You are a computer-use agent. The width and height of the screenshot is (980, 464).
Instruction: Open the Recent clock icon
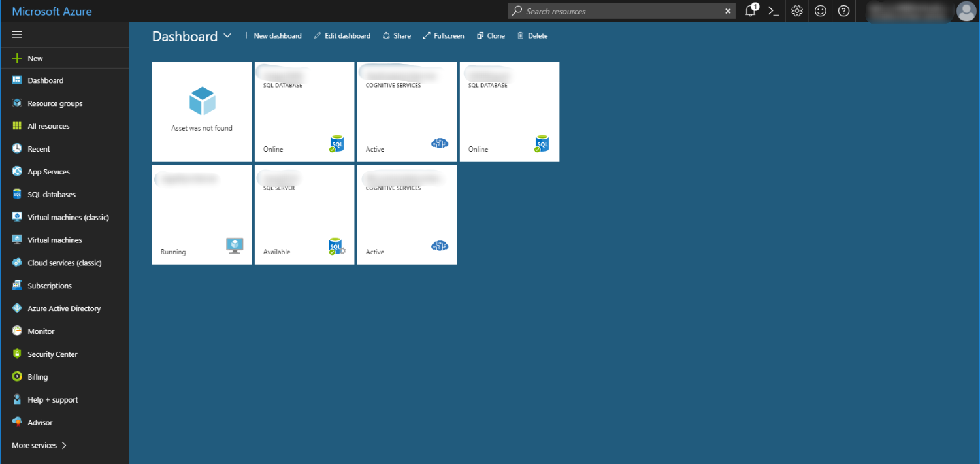(17, 149)
